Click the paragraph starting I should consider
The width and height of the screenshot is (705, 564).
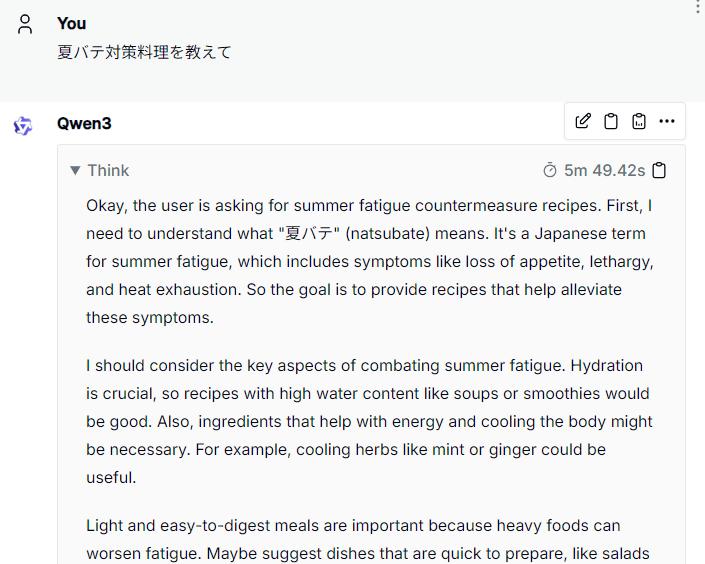tap(370, 421)
